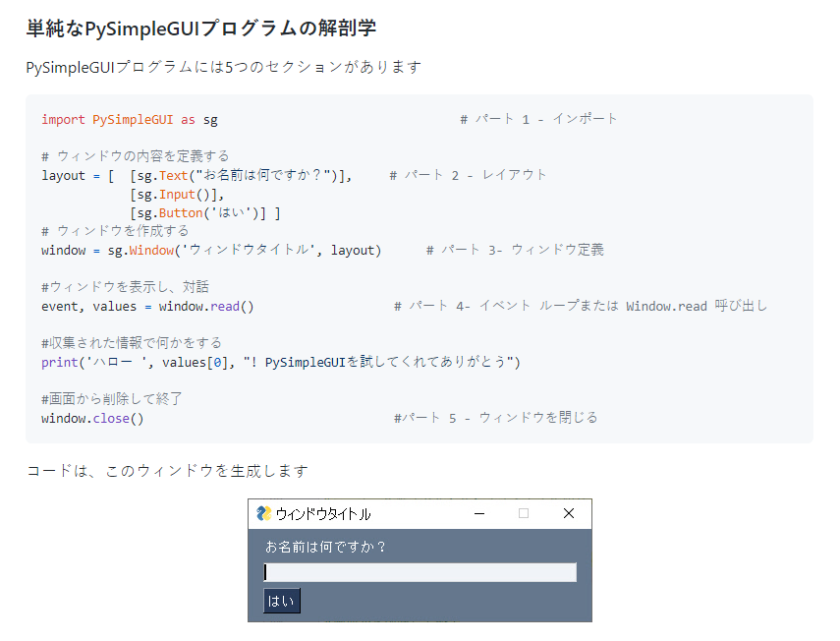840x641 pixels.
Task: Close the ウィンドウタイトル window
Action: pos(569,513)
